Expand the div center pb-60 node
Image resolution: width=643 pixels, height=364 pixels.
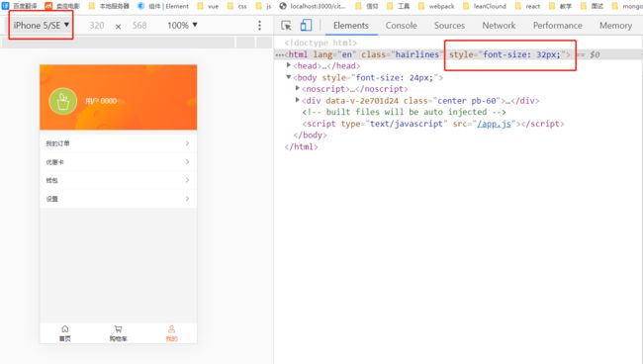pyautogui.click(x=298, y=100)
